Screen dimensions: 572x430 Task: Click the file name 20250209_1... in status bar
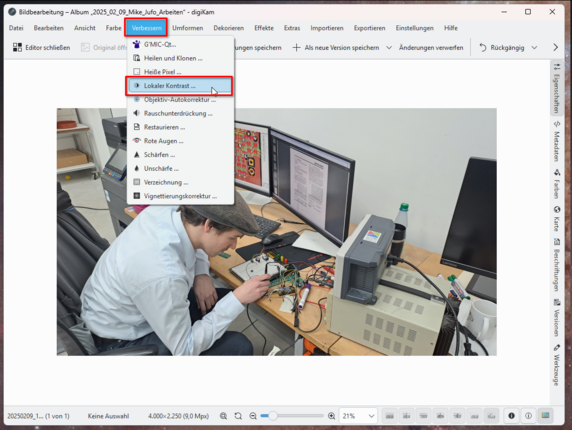point(38,416)
